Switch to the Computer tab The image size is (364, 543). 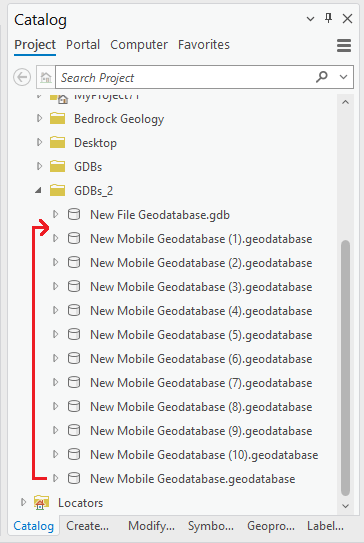click(x=139, y=45)
